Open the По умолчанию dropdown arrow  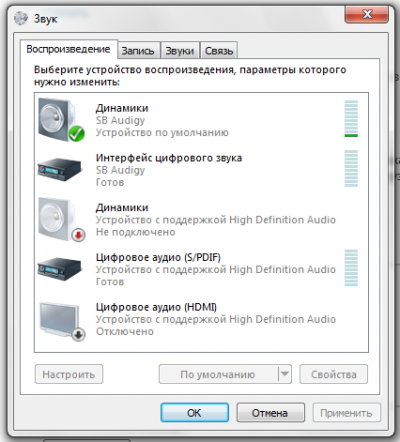pyautogui.click(x=285, y=374)
